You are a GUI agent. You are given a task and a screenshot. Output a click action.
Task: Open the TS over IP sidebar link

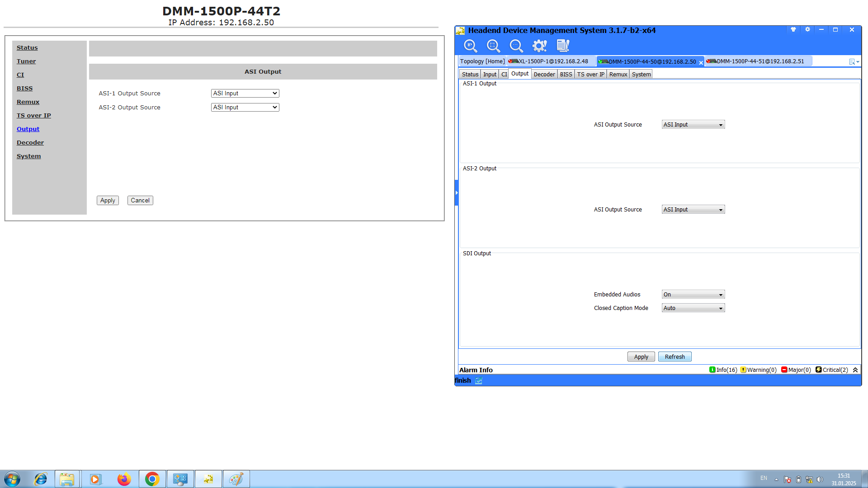pos(34,116)
